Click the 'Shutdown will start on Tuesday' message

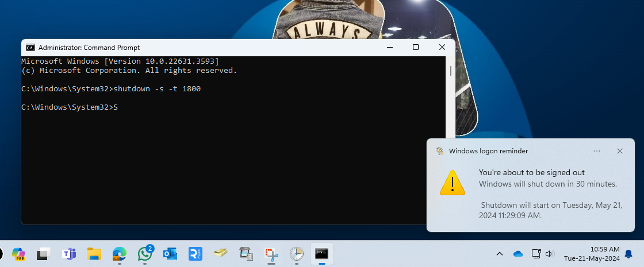pyautogui.click(x=551, y=210)
